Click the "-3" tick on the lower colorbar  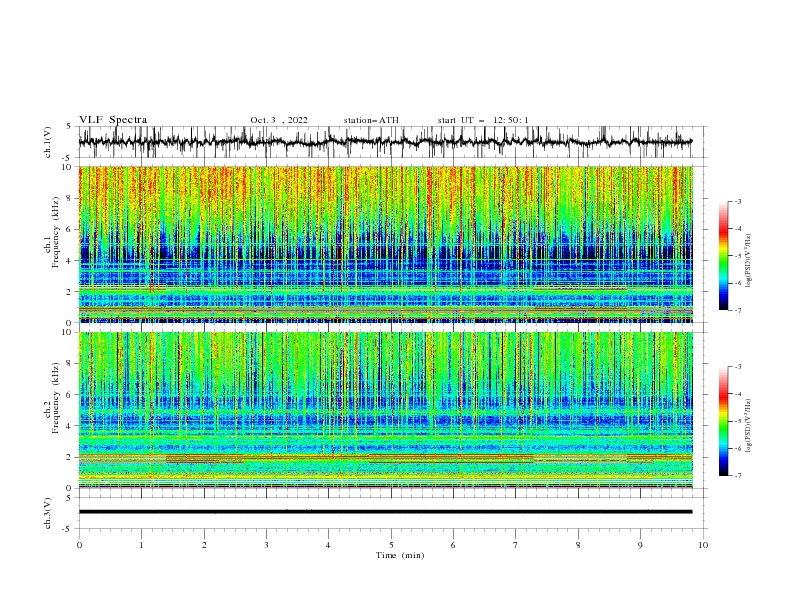point(738,367)
